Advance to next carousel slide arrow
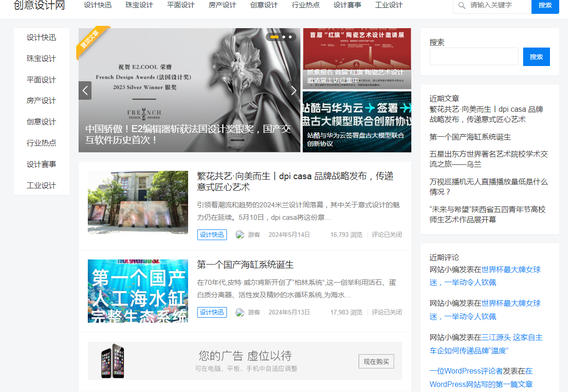This screenshot has width=568, height=392. [x=294, y=90]
